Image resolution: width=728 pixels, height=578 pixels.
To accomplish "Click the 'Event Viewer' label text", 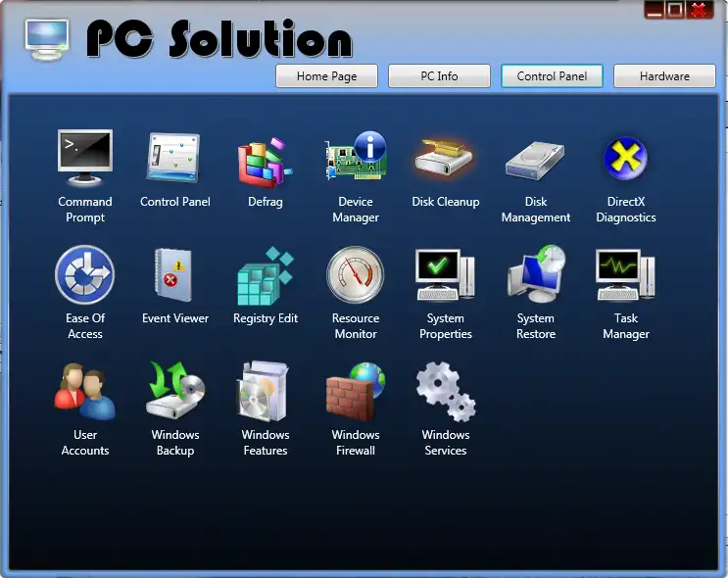I will [175, 318].
